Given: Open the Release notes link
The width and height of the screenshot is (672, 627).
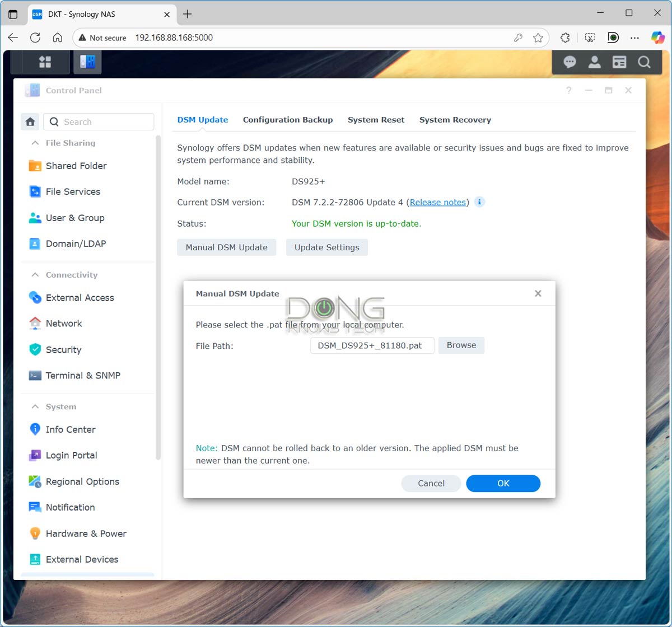Looking at the screenshot, I should pyautogui.click(x=438, y=202).
